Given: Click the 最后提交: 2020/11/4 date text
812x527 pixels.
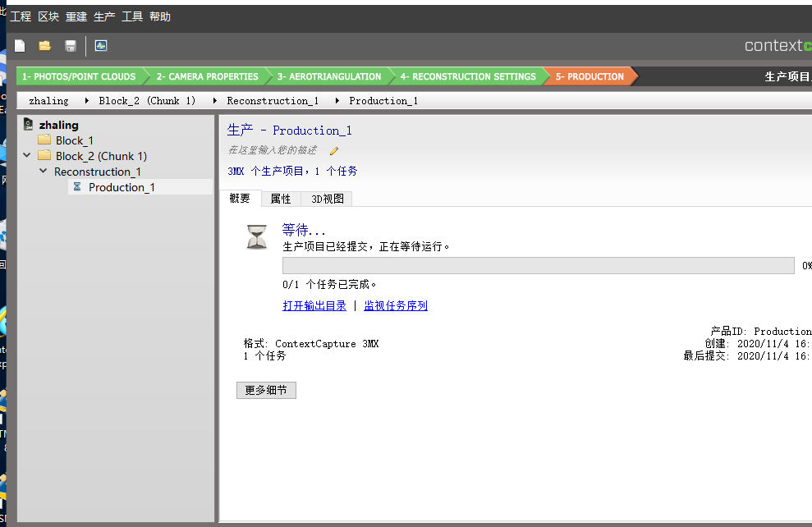Looking at the screenshot, I should coord(747,356).
